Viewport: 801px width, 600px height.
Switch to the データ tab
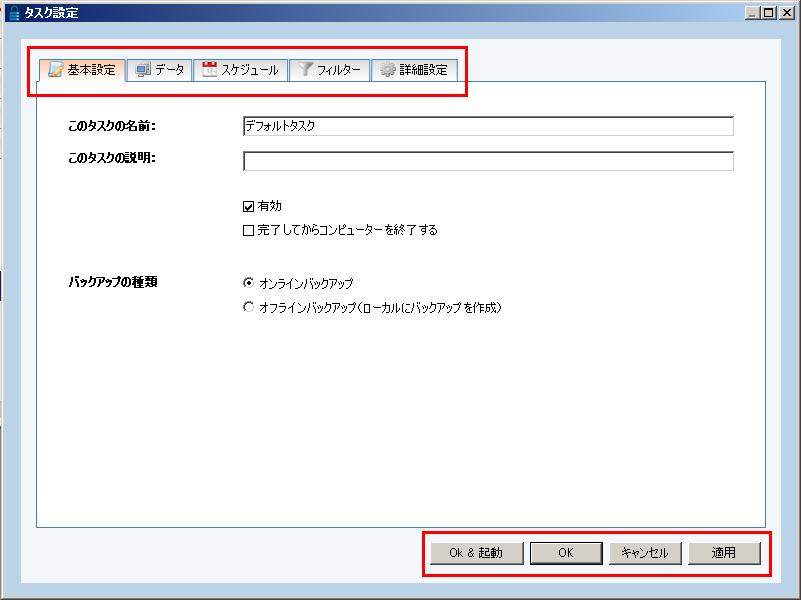[x=160, y=70]
